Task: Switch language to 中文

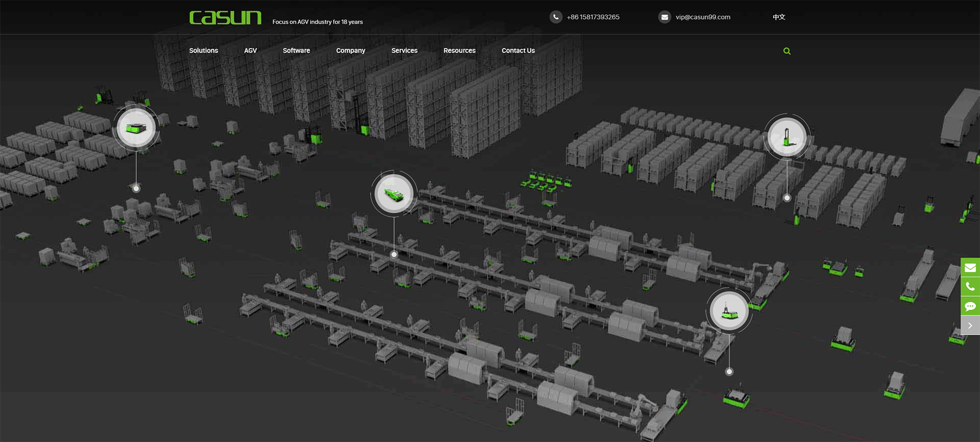Action: click(x=779, y=17)
